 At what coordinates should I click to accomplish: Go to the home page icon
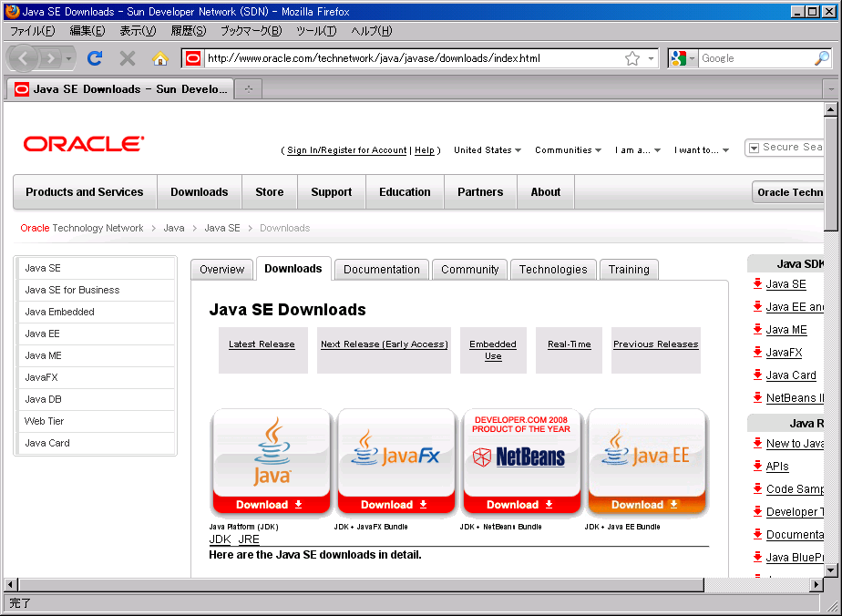tap(159, 58)
